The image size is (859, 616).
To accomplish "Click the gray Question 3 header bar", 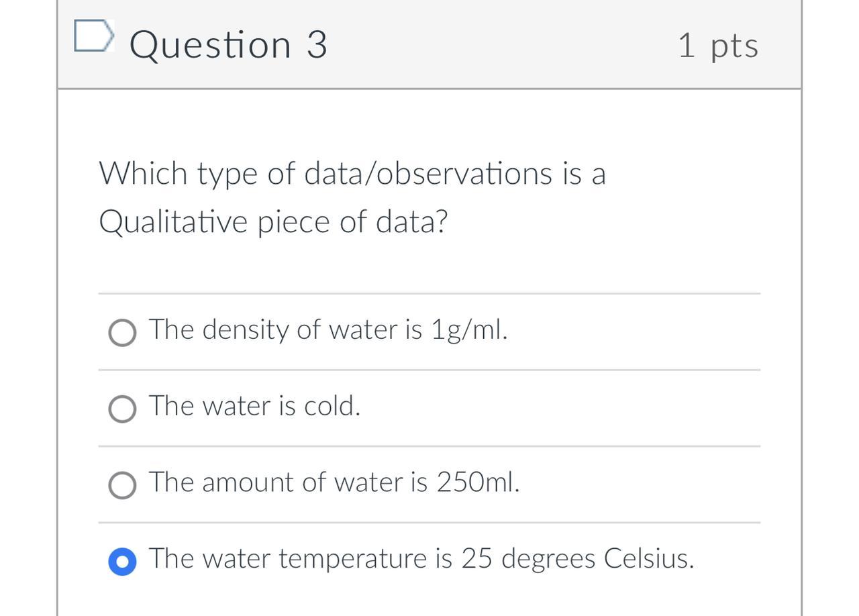I will pos(503,45).
